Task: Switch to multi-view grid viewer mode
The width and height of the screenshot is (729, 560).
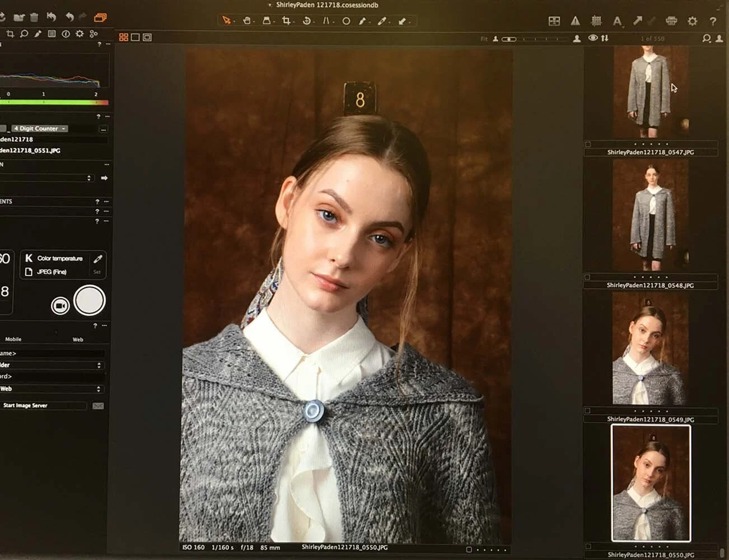Action: (x=124, y=37)
